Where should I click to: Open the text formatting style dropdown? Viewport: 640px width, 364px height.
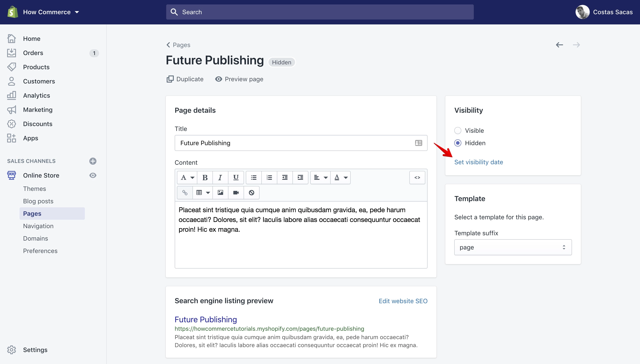(187, 178)
